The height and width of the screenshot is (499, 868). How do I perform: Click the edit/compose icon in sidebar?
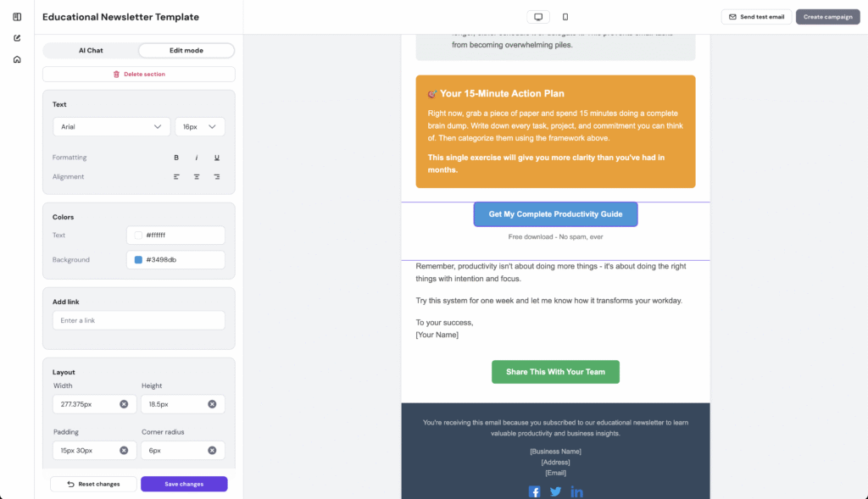[16, 38]
